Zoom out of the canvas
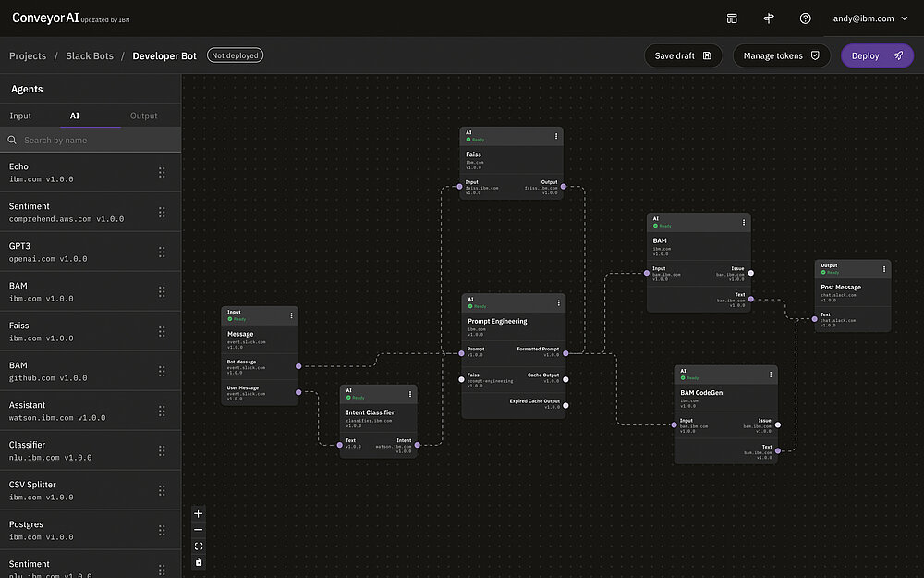The width and height of the screenshot is (924, 578). click(199, 530)
